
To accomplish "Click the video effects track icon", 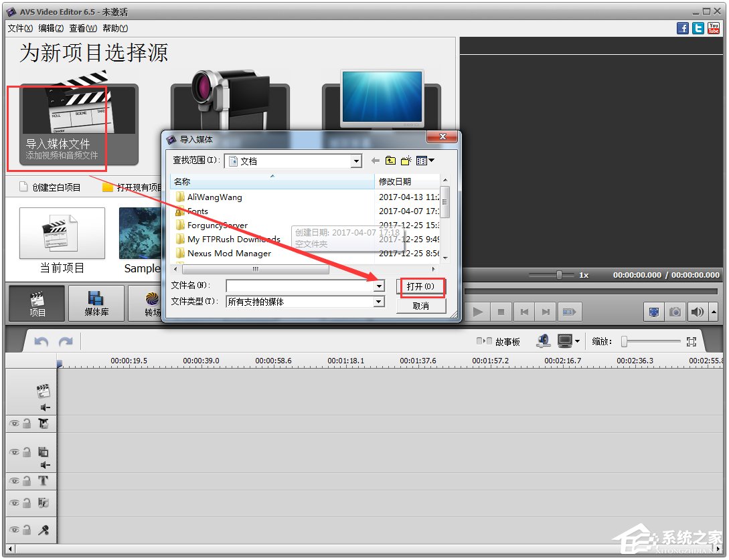I will pyautogui.click(x=44, y=424).
